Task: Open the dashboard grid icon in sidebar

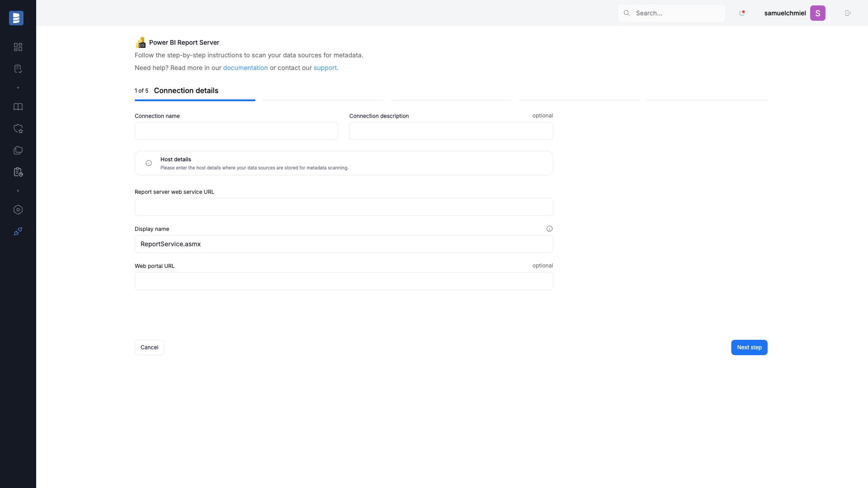Action: 18,47
